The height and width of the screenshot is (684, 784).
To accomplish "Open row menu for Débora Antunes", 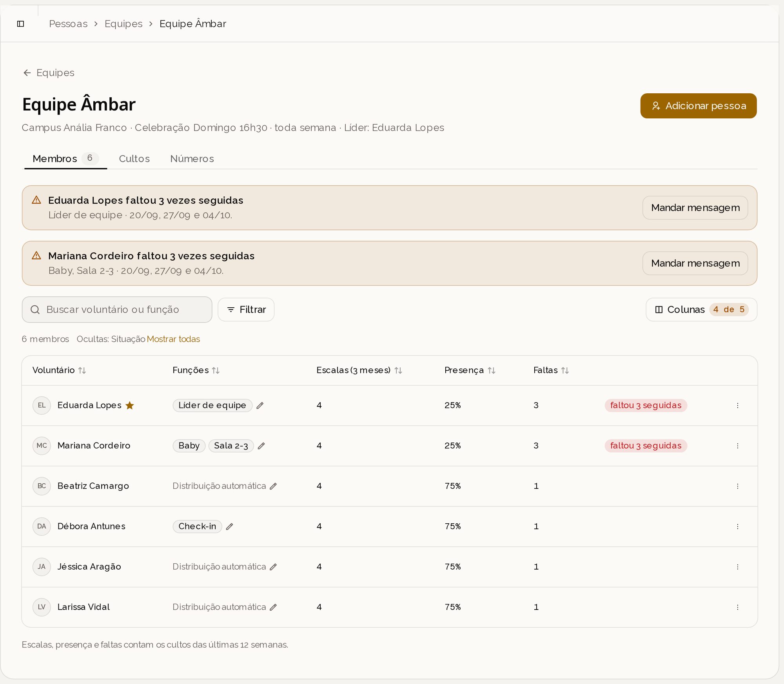I will pyautogui.click(x=737, y=527).
